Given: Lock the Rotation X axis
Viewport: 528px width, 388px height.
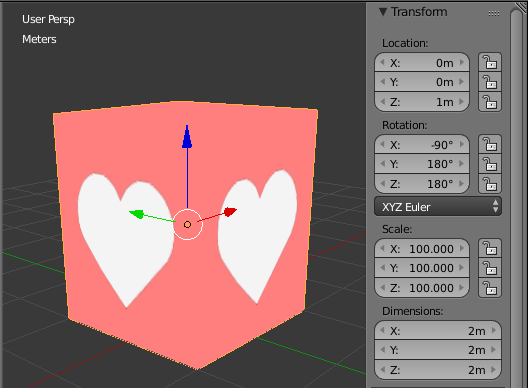Looking at the screenshot, I should click(x=490, y=144).
